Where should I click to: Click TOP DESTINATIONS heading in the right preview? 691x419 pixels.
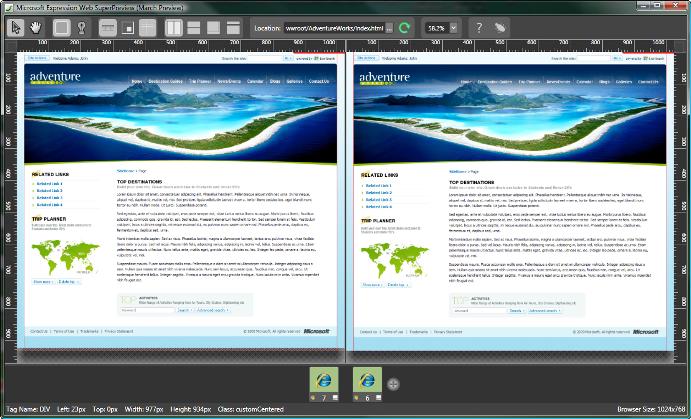472,182
